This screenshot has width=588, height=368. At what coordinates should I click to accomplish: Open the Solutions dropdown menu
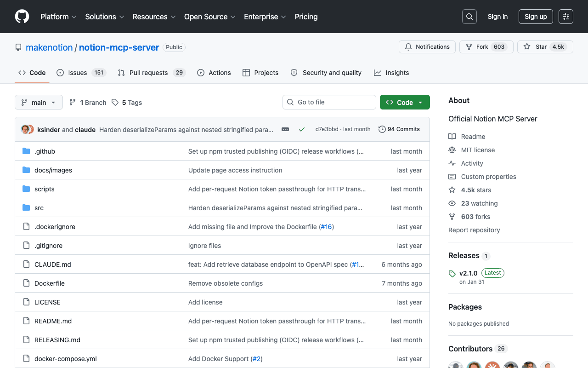coord(105,17)
